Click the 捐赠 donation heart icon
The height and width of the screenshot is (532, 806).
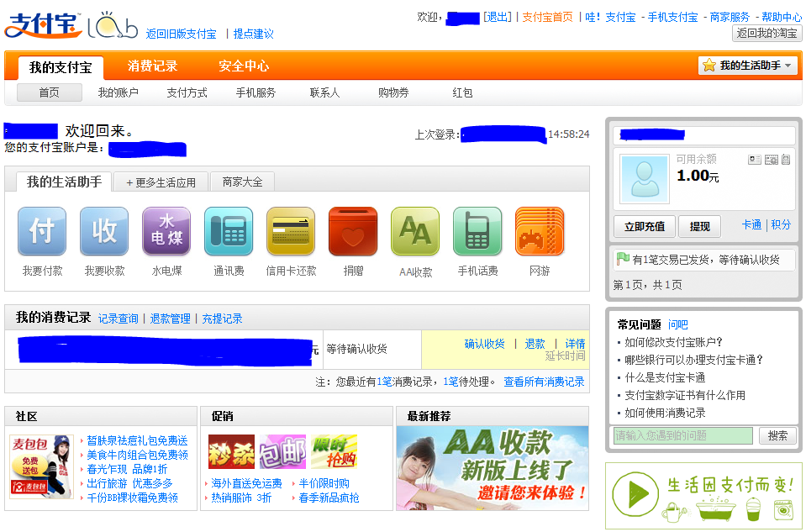352,231
